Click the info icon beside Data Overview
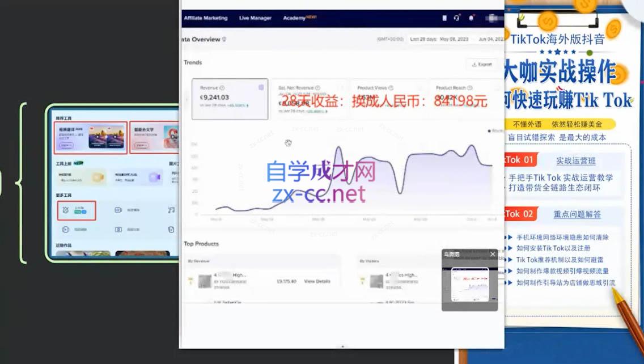The height and width of the screenshot is (364, 644). [x=224, y=40]
